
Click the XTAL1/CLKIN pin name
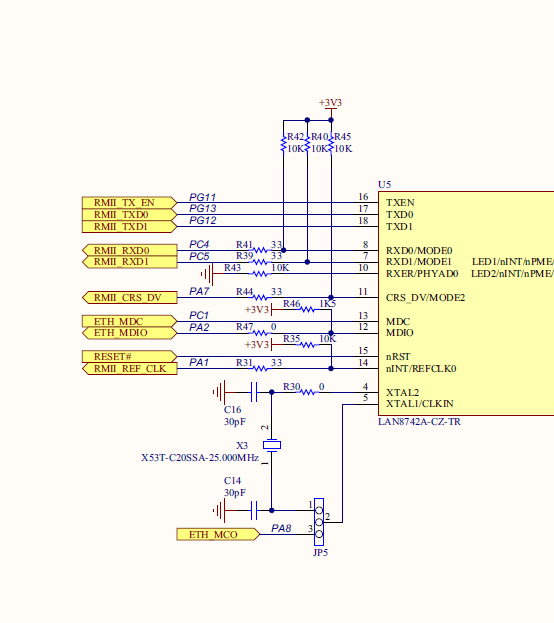coord(420,404)
